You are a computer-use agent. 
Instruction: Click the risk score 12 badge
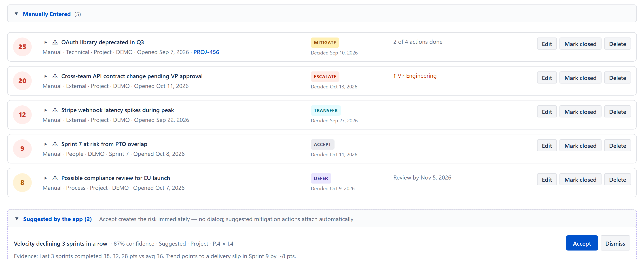coord(22,115)
